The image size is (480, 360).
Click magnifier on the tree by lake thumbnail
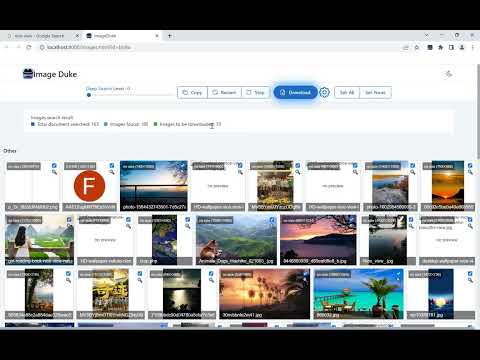(68, 280)
